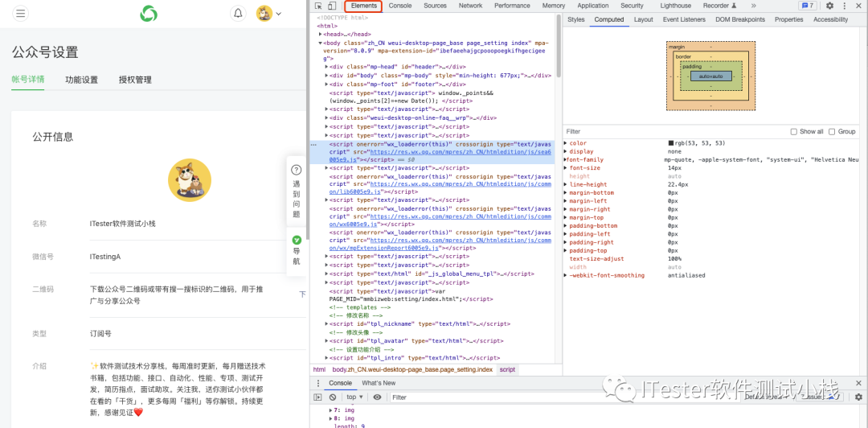Viewport: 868px width, 428px height.
Task: Open notifications bell on the page
Action: (x=238, y=14)
